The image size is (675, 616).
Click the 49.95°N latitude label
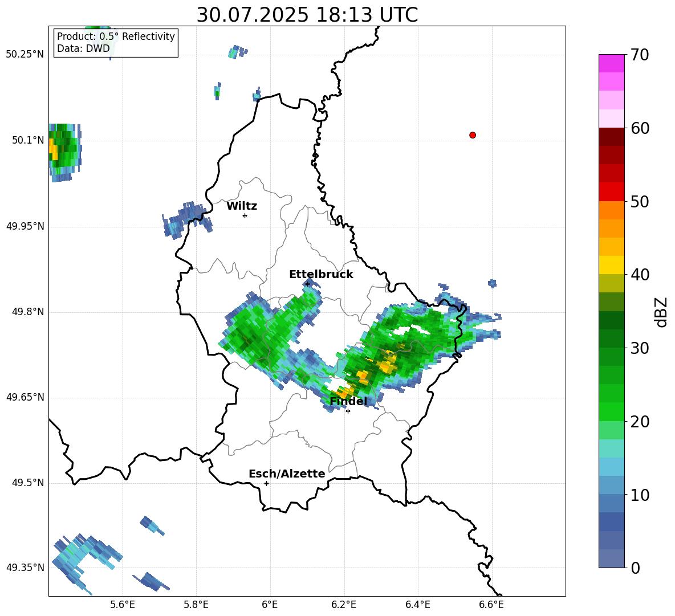[x=25, y=226]
